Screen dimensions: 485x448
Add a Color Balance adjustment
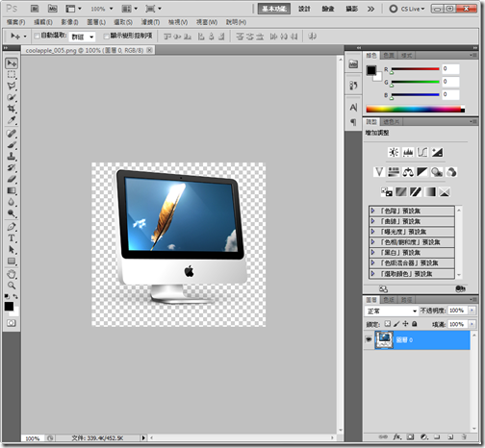click(x=408, y=172)
